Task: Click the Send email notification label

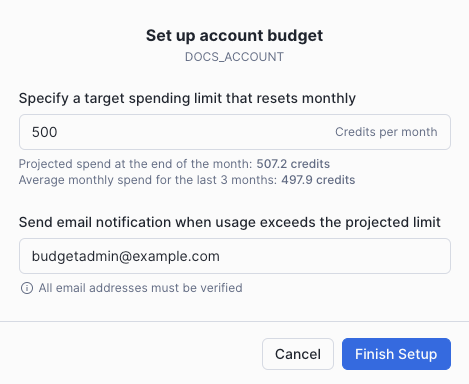Action: 230,222
